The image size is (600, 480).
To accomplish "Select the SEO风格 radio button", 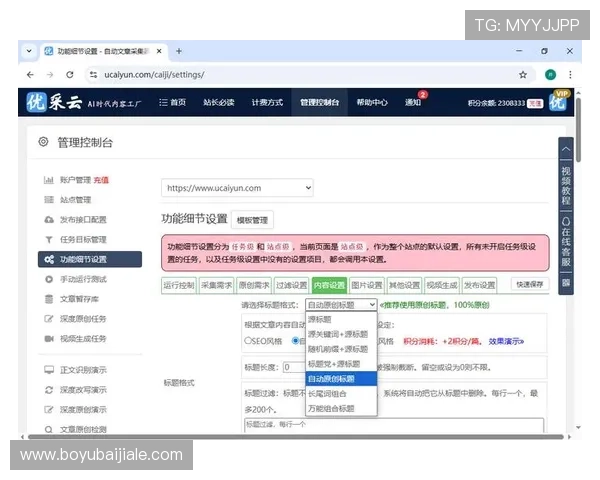I will 247,341.
